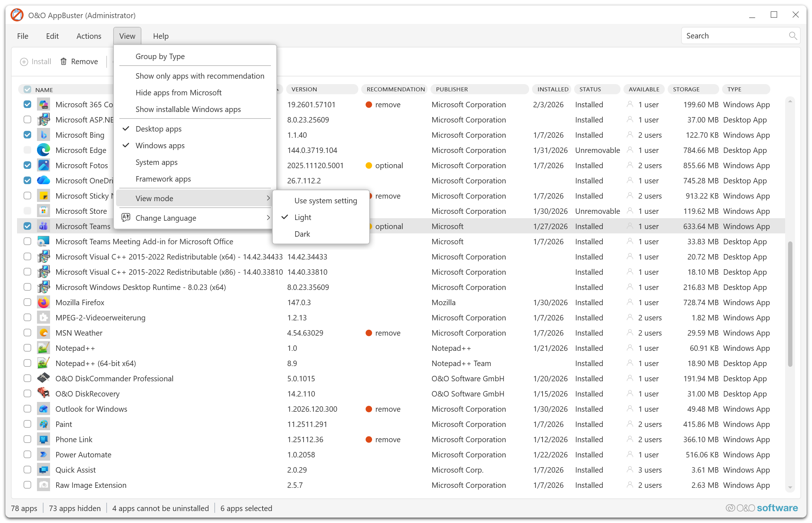Select Dark view mode
The width and height of the screenshot is (812, 523).
point(302,234)
